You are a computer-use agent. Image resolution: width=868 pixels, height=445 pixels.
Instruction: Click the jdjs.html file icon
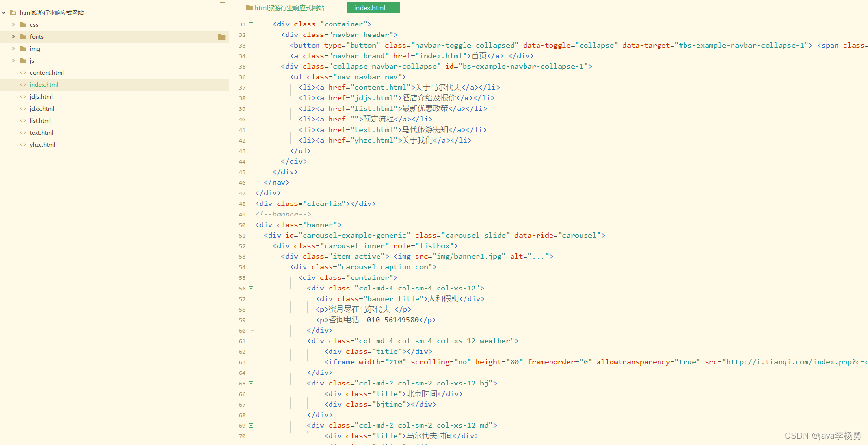[x=23, y=97]
